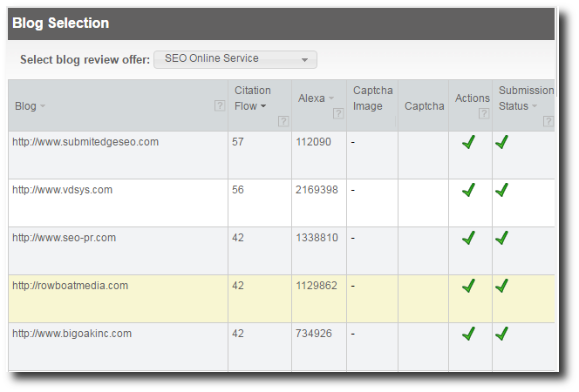This screenshot has width=579, height=392.
Task: Select the vdsys.com Alexa value cell
Action: tap(319, 203)
